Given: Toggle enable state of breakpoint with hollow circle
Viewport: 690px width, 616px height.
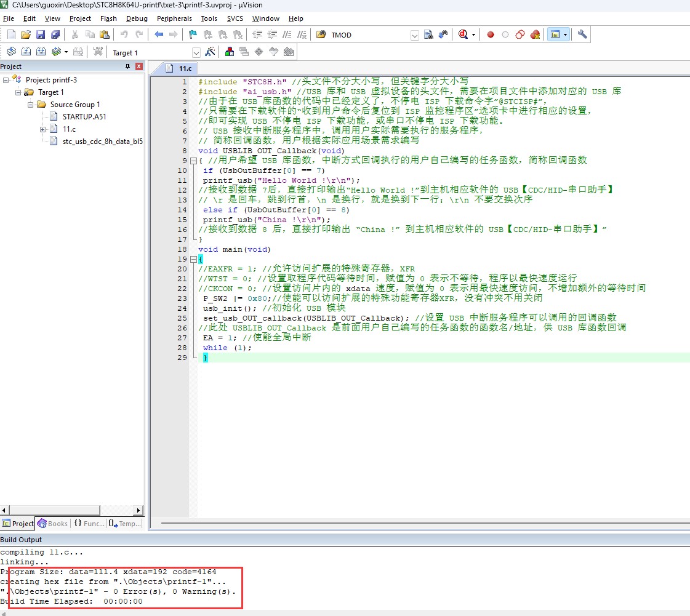Looking at the screenshot, I should 505,34.
